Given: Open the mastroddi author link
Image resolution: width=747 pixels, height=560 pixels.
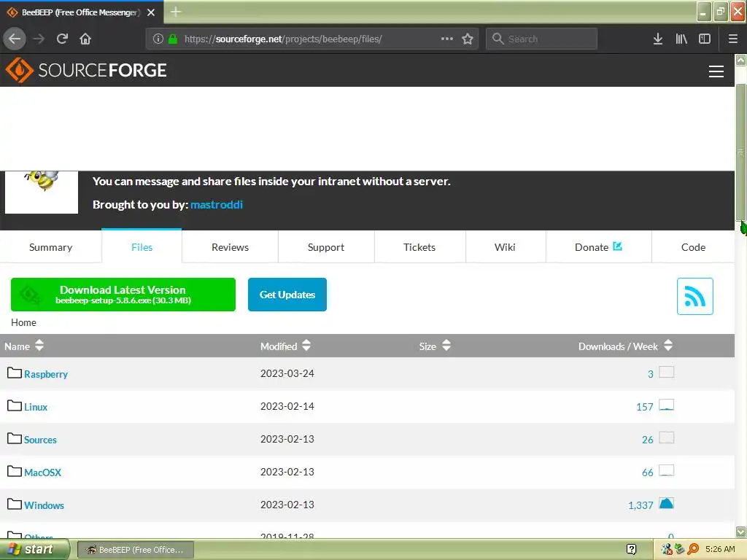Looking at the screenshot, I should [216, 205].
